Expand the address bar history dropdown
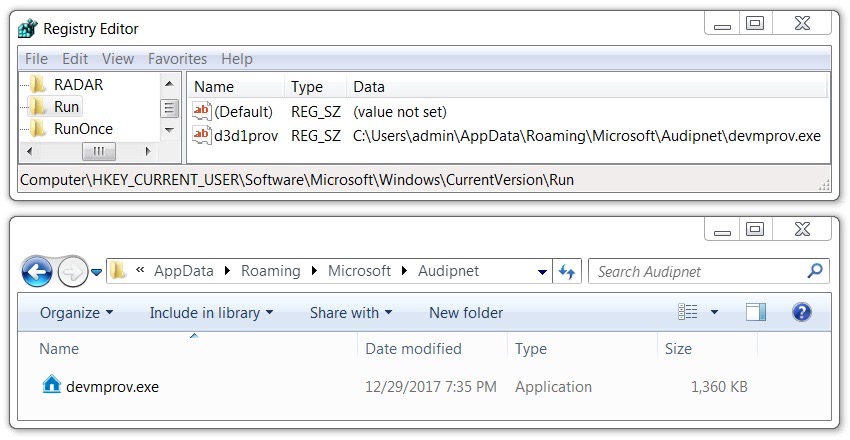Image resolution: width=850 pixels, height=440 pixels. 542,272
